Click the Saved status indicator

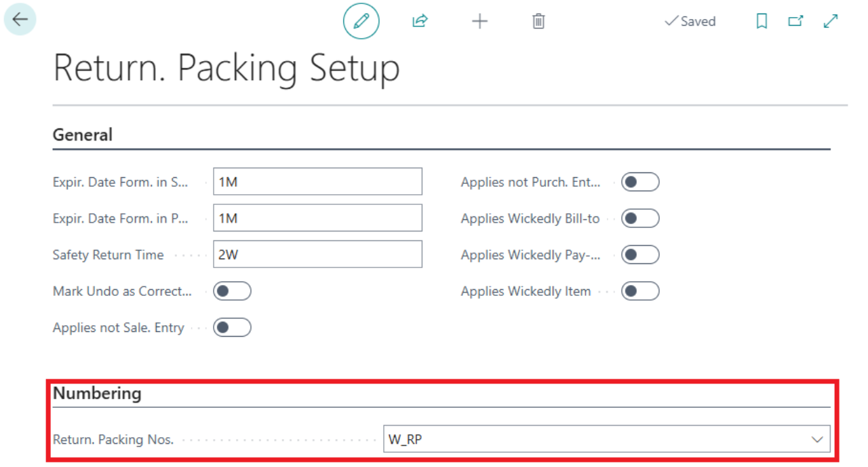(x=690, y=21)
